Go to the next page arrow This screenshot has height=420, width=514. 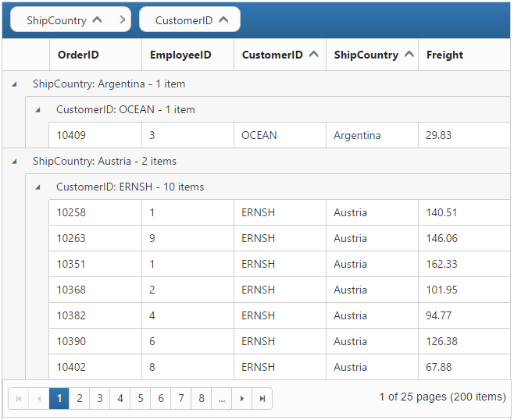point(242,398)
